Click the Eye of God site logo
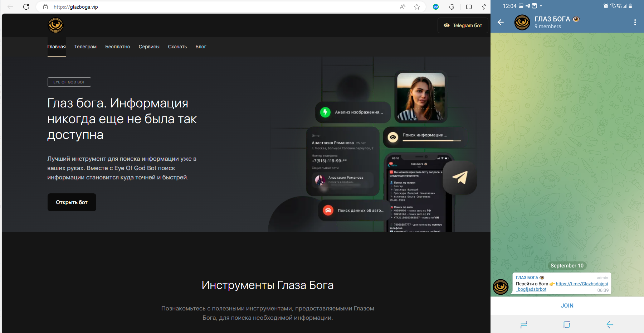 click(x=55, y=25)
